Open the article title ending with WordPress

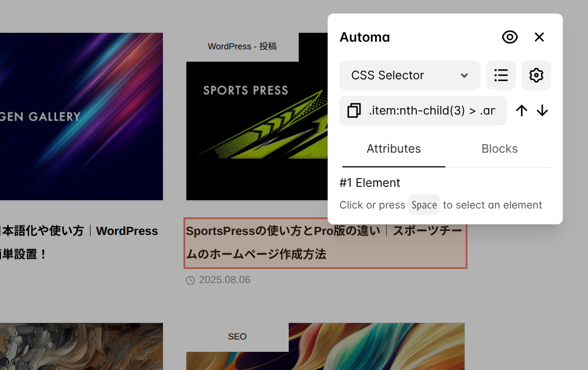(x=79, y=243)
